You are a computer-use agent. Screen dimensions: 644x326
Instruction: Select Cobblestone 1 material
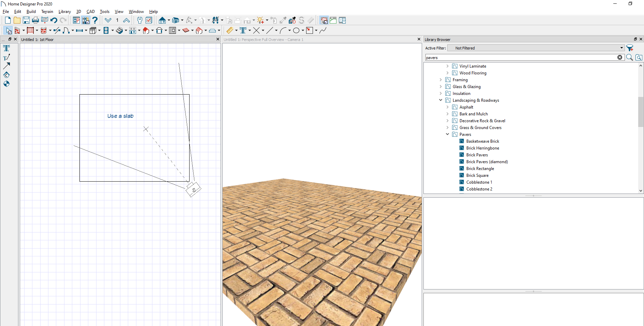click(479, 182)
